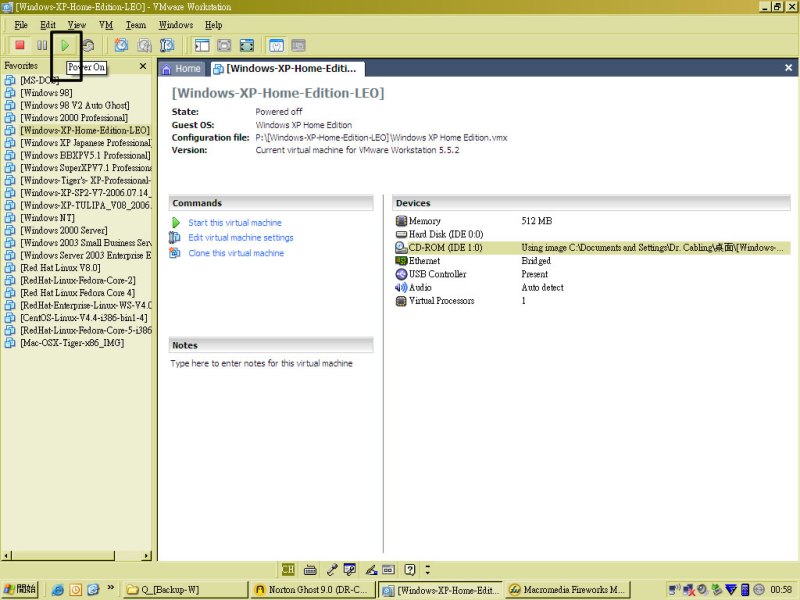Select [CentOS-Linux-V4.4-i386-bin1-4] favorite
Image resolution: width=800 pixels, height=600 pixels.
click(x=84, y=318)
